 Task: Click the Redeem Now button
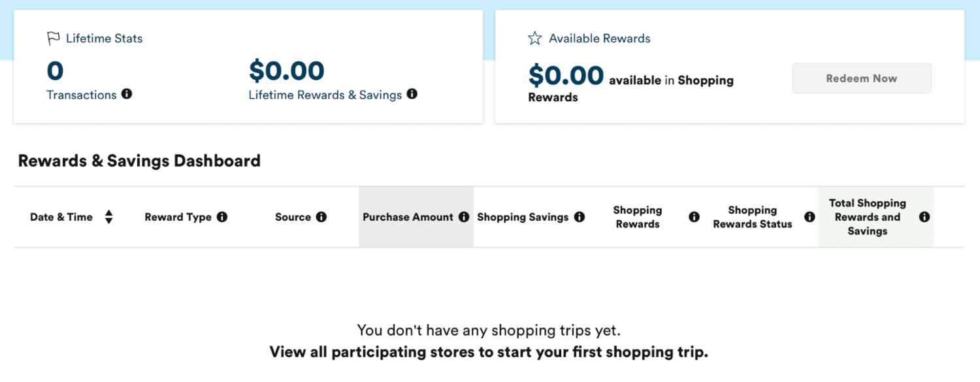pyautogui.click(x=861, y=78)
